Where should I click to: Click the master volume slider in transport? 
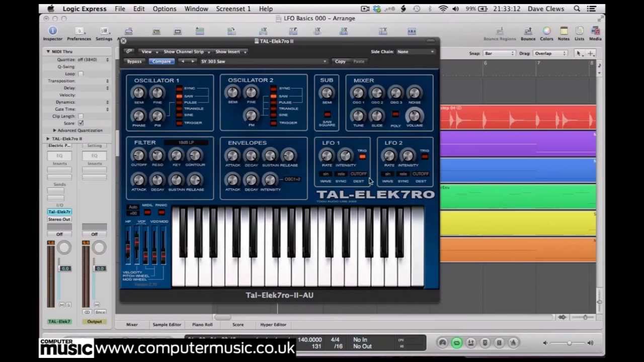[569, 343]
